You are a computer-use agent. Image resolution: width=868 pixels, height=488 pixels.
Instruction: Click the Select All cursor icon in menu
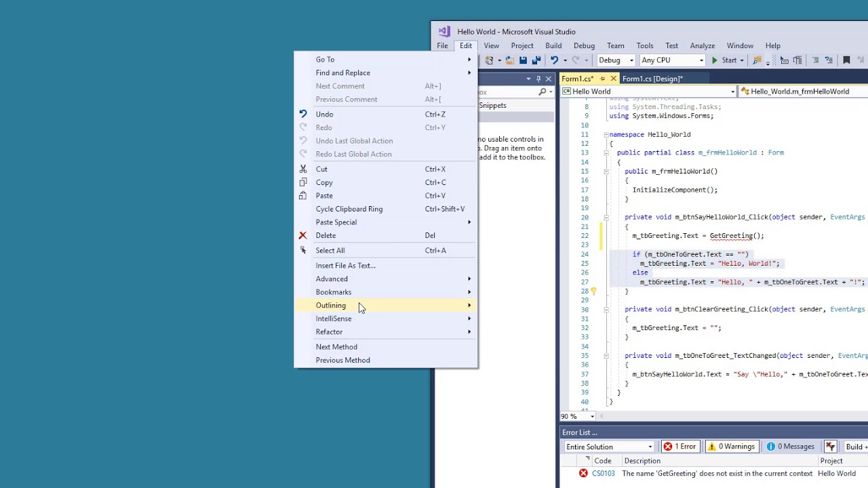click(x=303, y=250)
